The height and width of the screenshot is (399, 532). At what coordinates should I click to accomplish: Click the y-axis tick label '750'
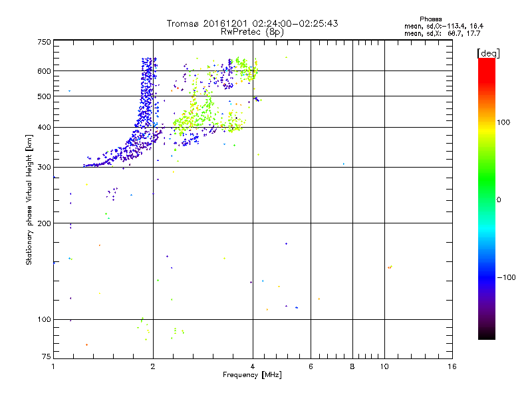44,42
